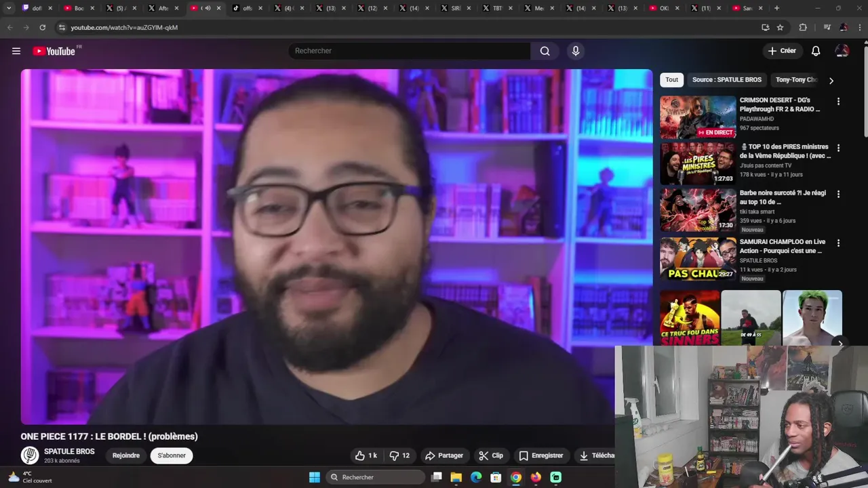Open site information icon in the address bar
Image resolution: width=868 pixels, height=488 pixels.
(62, 27)
